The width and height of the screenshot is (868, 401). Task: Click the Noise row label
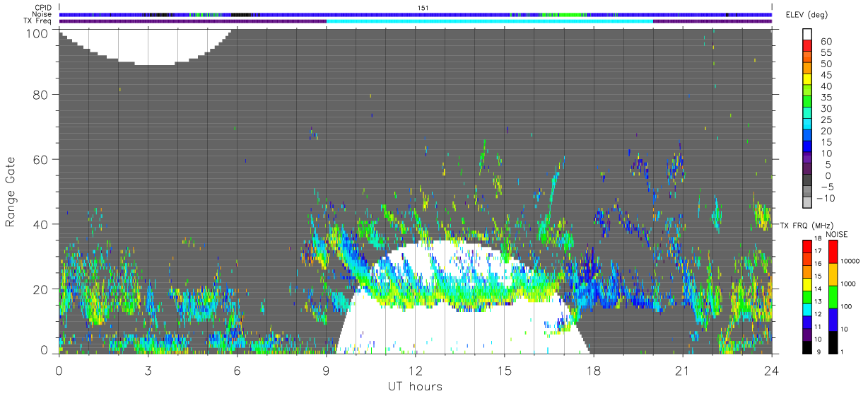[42, 14]
